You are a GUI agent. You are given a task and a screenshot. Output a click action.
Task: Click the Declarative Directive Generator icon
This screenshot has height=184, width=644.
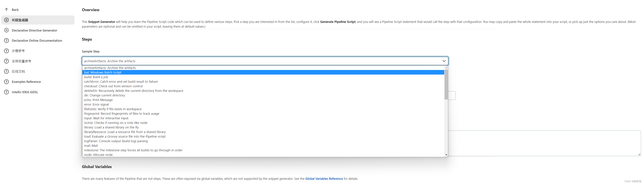click(x=6, y=30)
